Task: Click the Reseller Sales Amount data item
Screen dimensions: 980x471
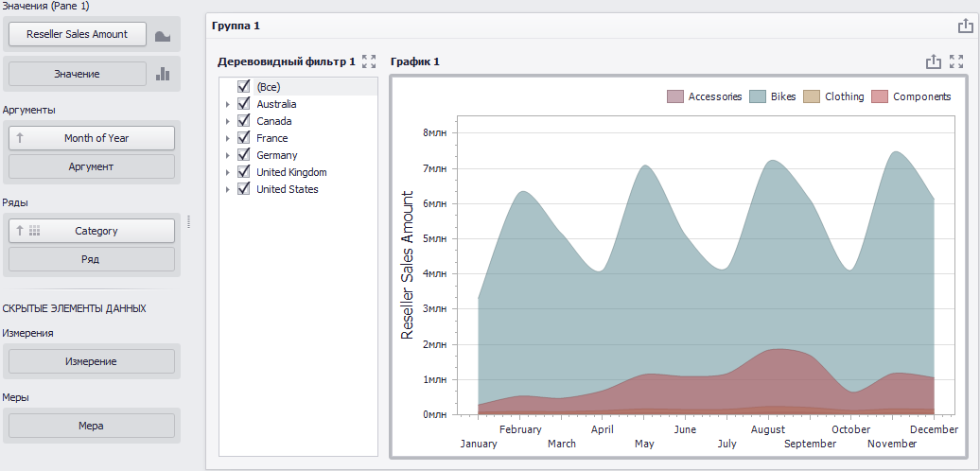Action: click(x=78, y=34)
